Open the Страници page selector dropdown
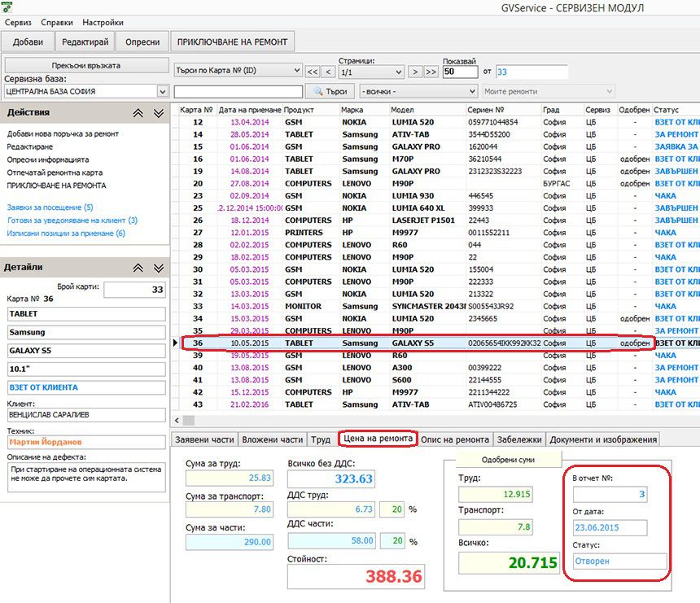This screenshot has width=700, height=603. point(371,72)
